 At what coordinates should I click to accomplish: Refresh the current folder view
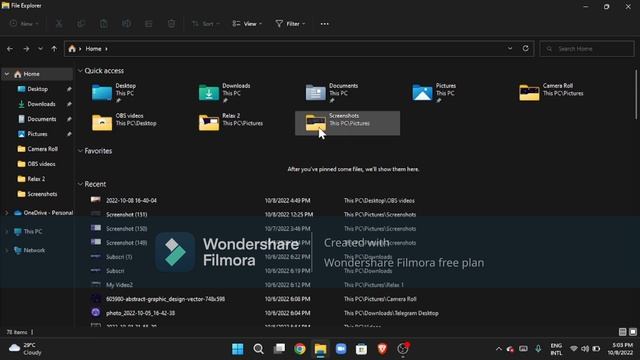tap(525, 49)
